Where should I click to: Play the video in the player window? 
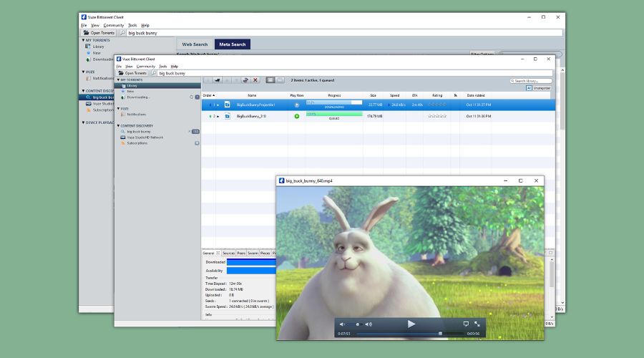tap(411, 324)
